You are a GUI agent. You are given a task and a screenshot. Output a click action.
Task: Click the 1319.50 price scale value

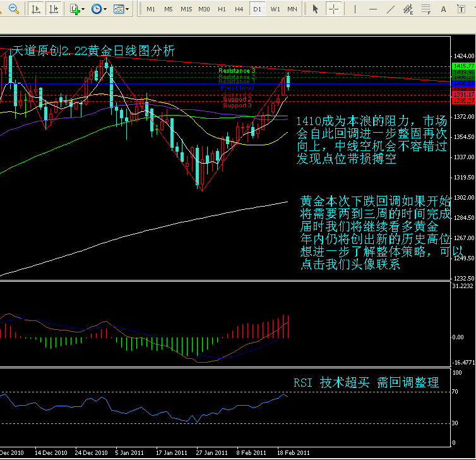point(464,178)
